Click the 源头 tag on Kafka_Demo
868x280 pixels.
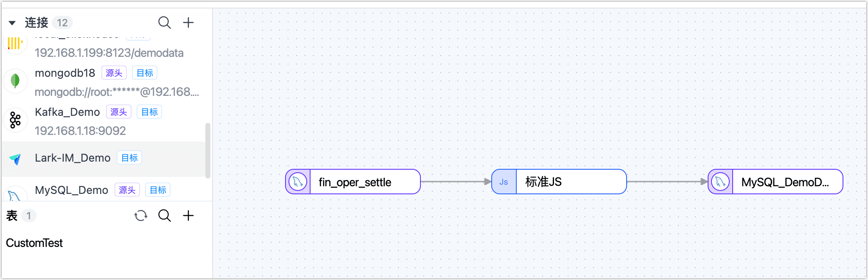[119, 112]
